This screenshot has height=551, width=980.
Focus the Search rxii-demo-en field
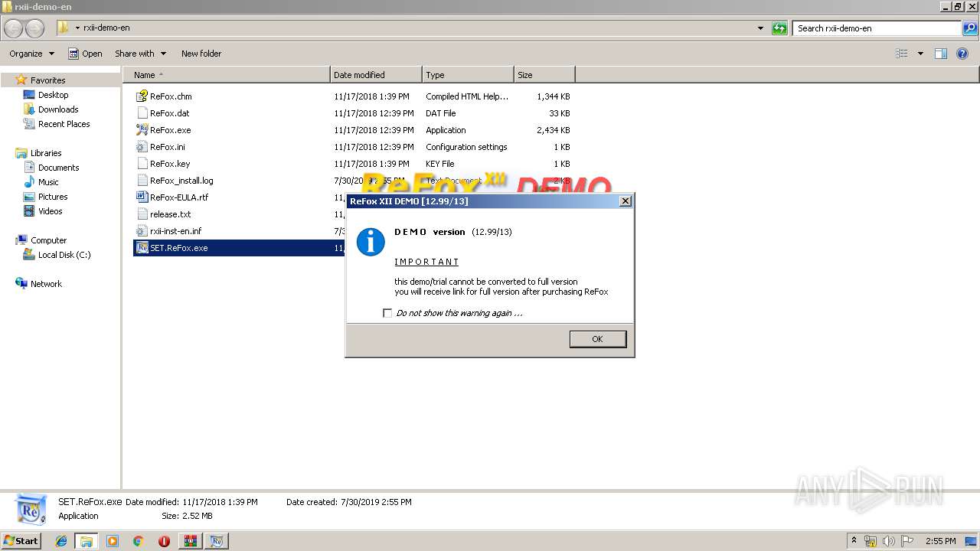tap(877, 28)
